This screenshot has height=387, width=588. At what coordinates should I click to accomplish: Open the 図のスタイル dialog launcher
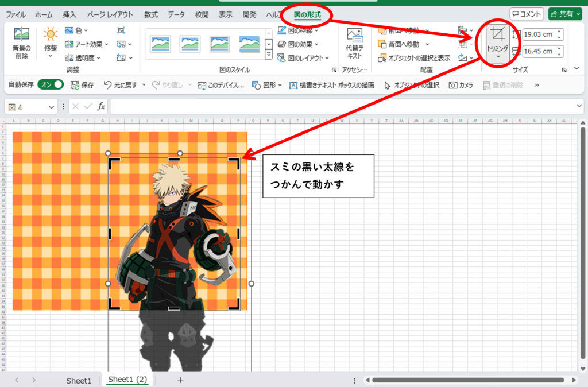[x=334, y=70]
